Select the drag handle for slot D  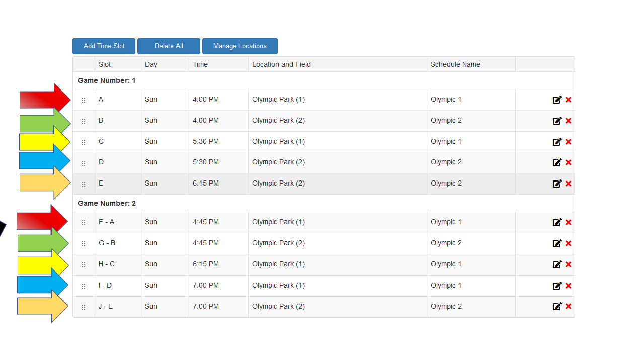coord(84,163)
